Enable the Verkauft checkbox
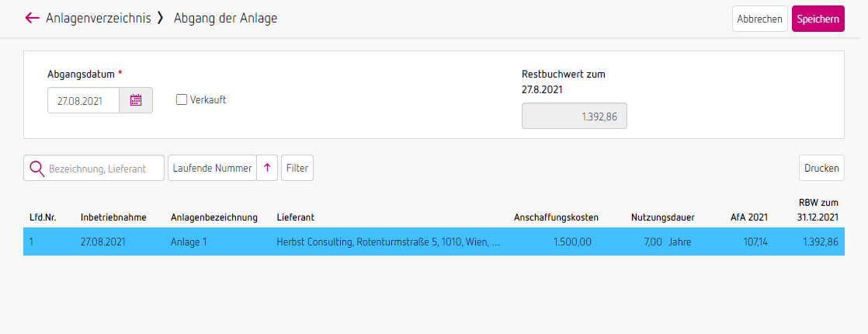 point(182,99)
